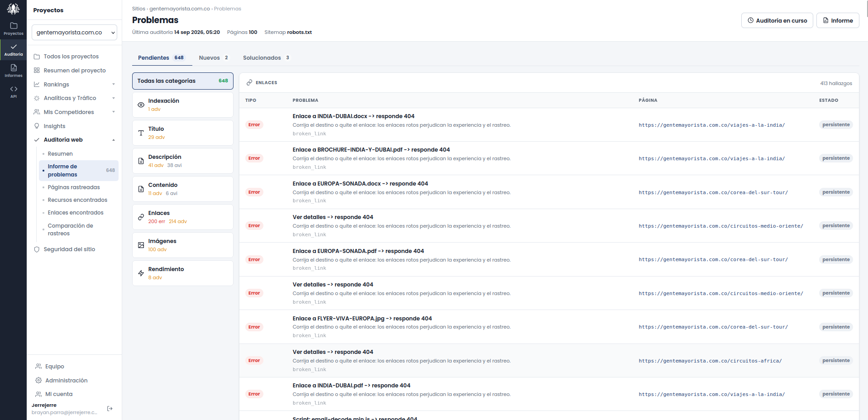
Task: Expand the Mis Competidores arrow
Action: click(x=114, y=112)
